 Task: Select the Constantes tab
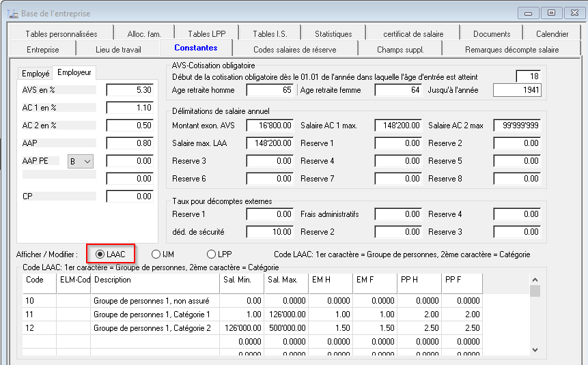pos(196,48)
